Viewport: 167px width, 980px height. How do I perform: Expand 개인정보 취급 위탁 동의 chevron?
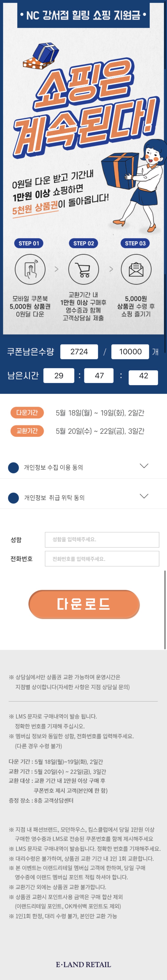(x=144, y=496)
